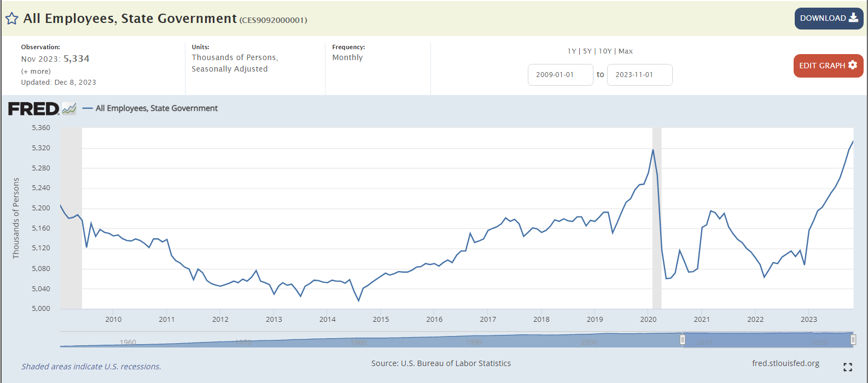868x383 pixels.
Task: Click the x-axis label 2015
Action: pos(381,320)
